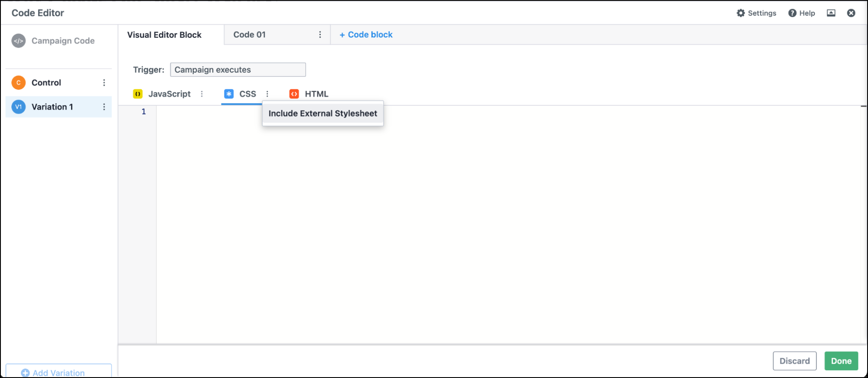Close the Code Editor with X icon
Screen dimensions: 868x378
pos(851,13)
